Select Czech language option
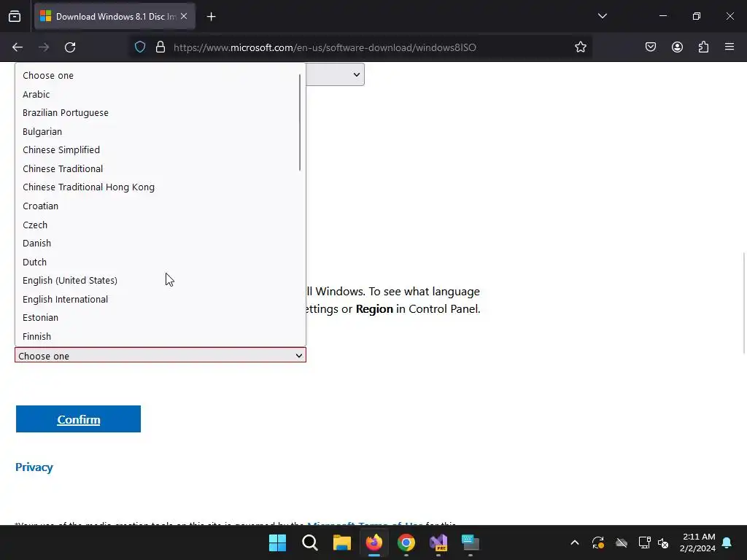Viewport: 747px width, 560px height. tap(160, 225)
